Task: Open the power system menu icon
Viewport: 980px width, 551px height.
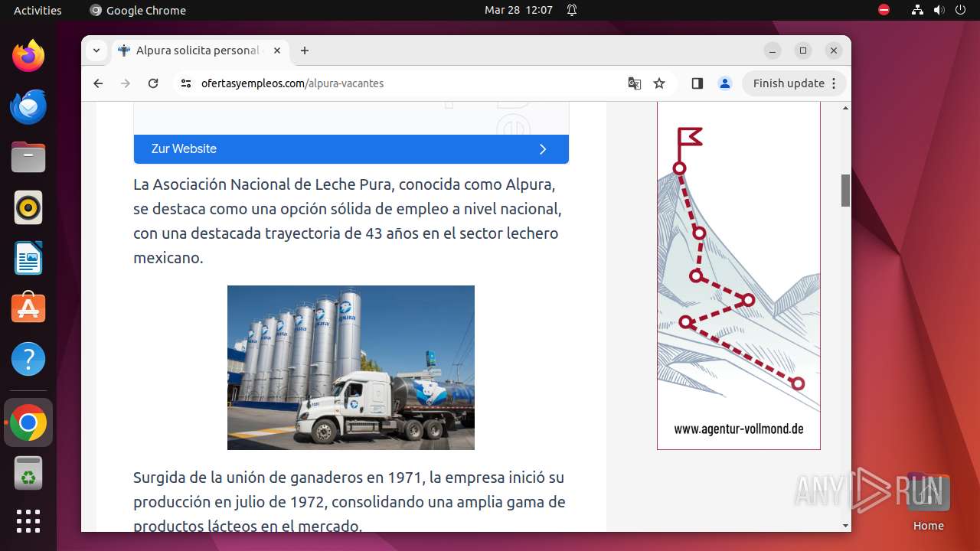Action: coord(960,10)
